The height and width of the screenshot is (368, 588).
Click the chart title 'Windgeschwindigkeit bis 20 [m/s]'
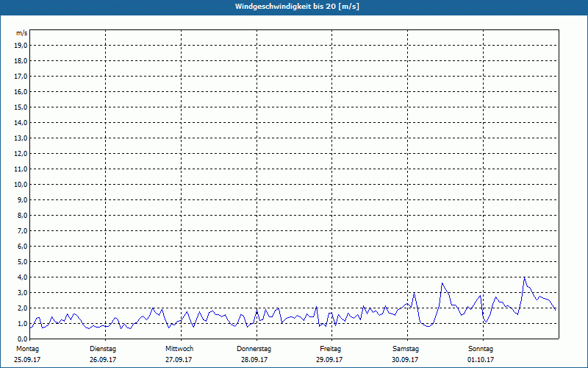tap(297, 7)
